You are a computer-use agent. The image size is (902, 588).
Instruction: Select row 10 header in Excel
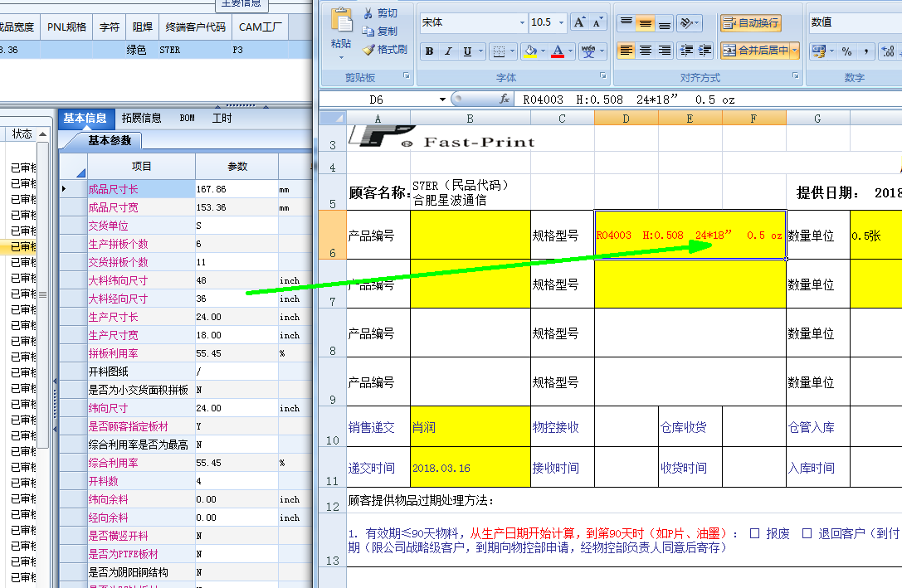[333, 426]
